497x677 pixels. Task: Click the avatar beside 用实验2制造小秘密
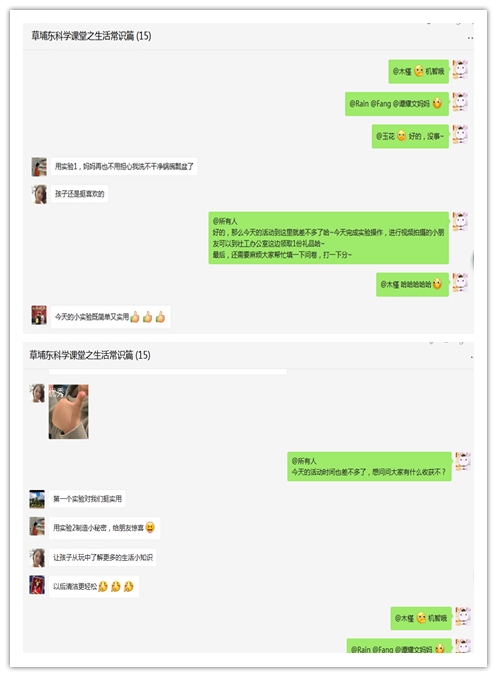point(37,526)
